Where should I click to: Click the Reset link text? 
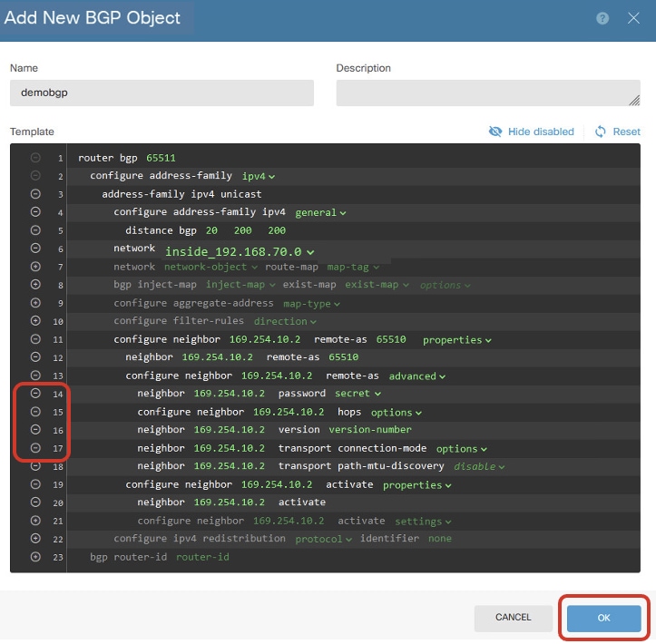(x=626, y=132)
